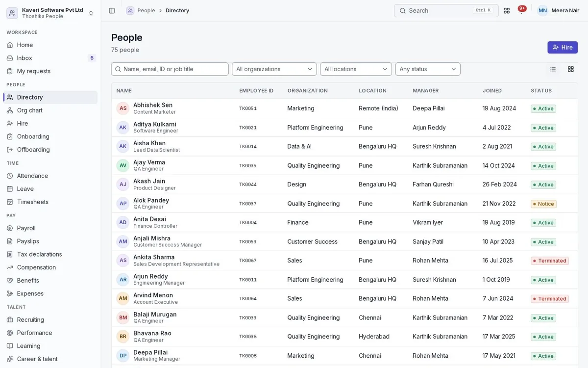
Task: Click the Status column header
Action: click(541, 91)
